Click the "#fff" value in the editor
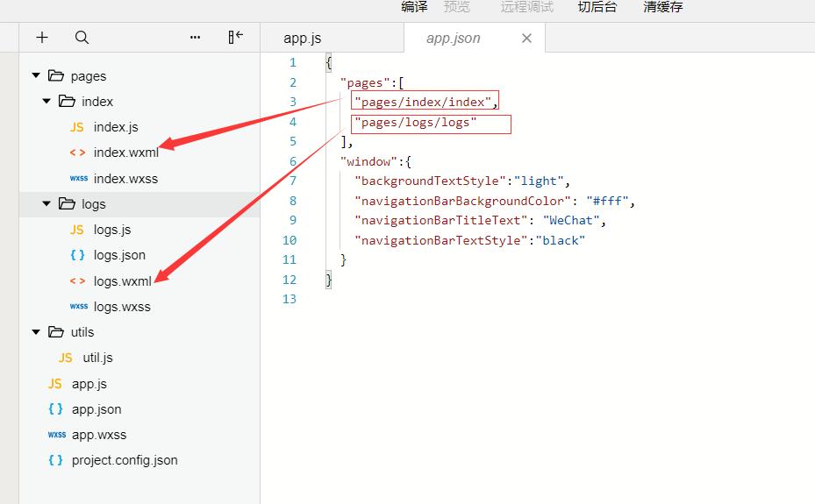The image size is (815, 504). click(x=607, y=202)
